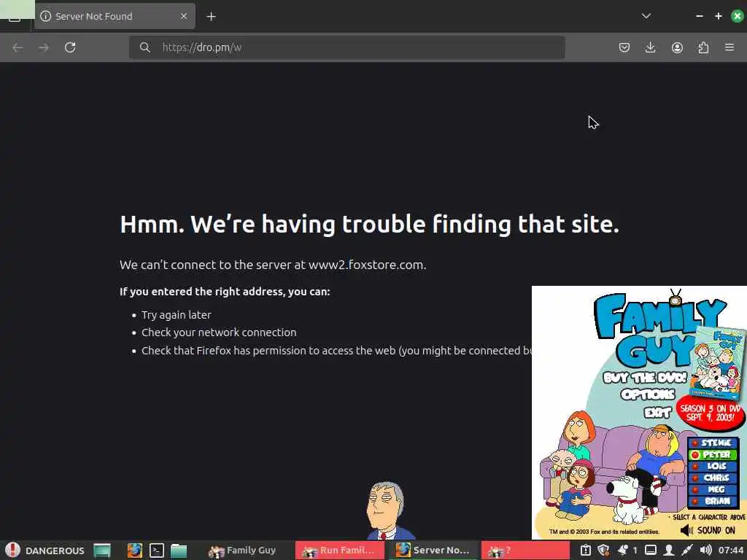The width and height of the screenshot is (747, 560).
Task: Click the red DANGEROUS start icon
Action: coord(12,550)
